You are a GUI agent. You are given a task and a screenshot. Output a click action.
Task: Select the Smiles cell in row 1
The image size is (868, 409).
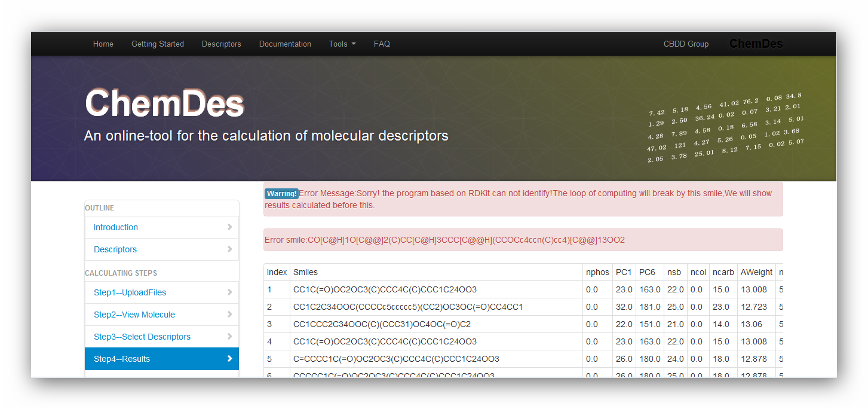[x=436, y=289]
